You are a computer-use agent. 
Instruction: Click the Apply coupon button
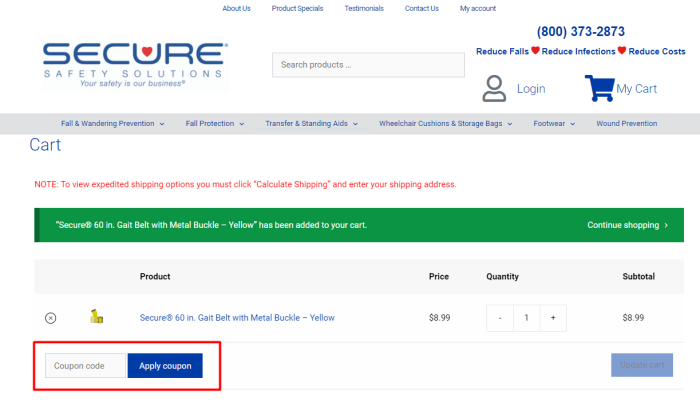165,366
